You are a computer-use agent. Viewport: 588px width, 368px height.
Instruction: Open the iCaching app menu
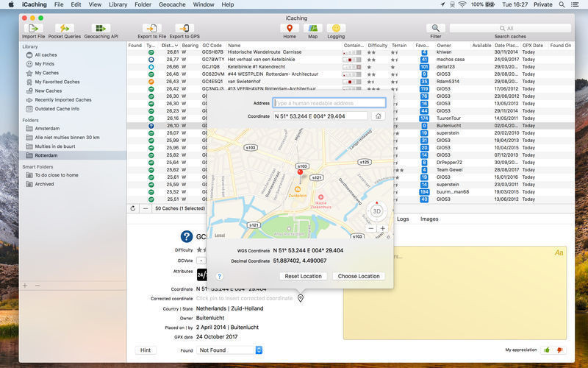click(x=35, y=4)
